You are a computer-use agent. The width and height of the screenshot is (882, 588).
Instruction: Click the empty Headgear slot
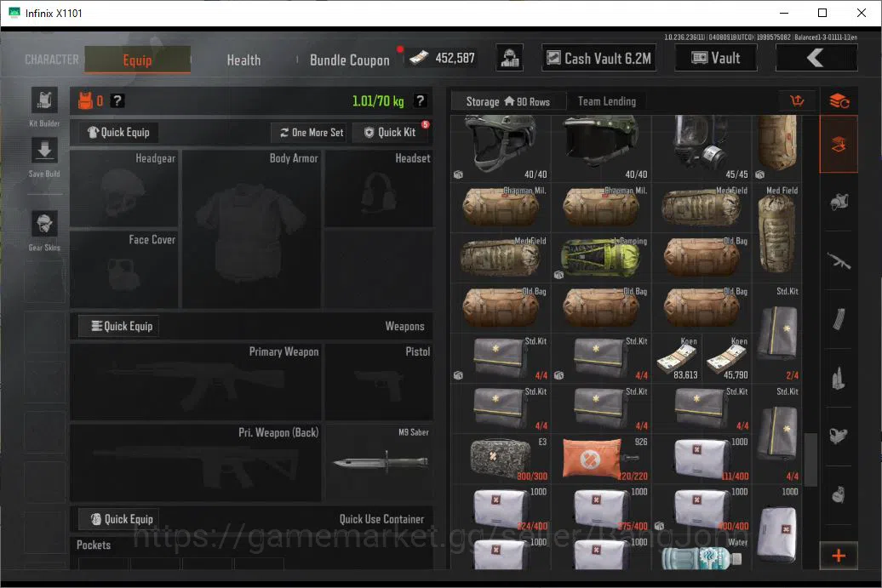(x=123, y=188)
